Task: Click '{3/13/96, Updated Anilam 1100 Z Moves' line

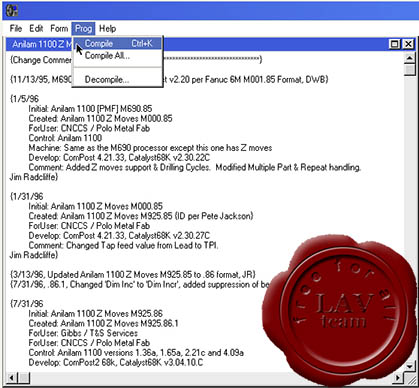Action: (132, 275)
